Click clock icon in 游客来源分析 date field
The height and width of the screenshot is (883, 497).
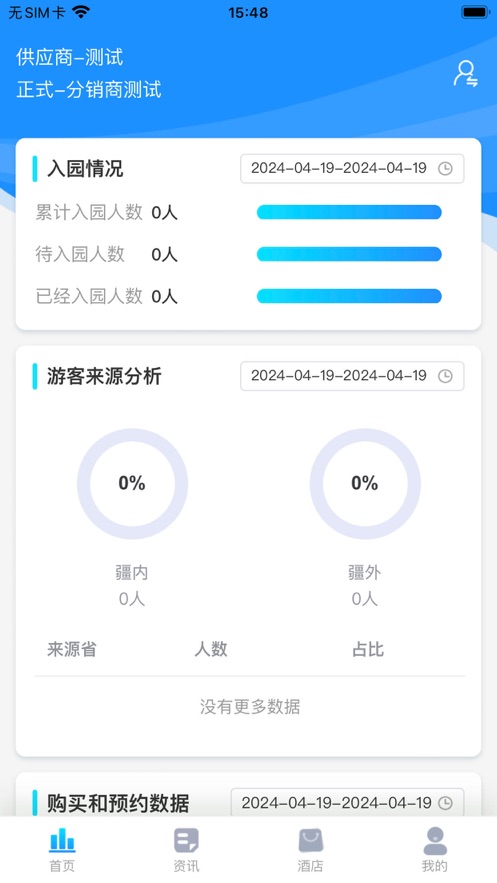(445, 376)
